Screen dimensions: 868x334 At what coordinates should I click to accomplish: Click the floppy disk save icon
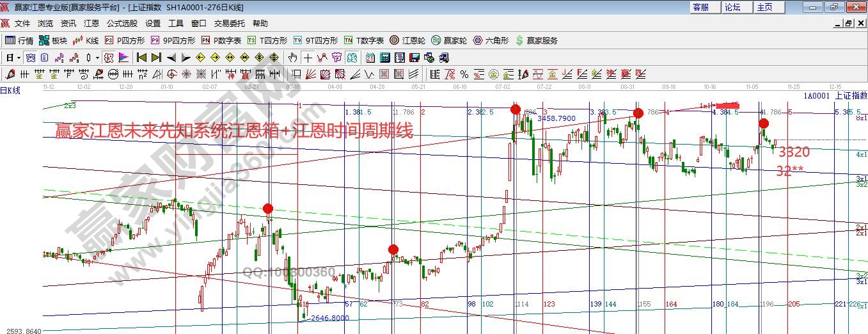(x=414, y=58)
